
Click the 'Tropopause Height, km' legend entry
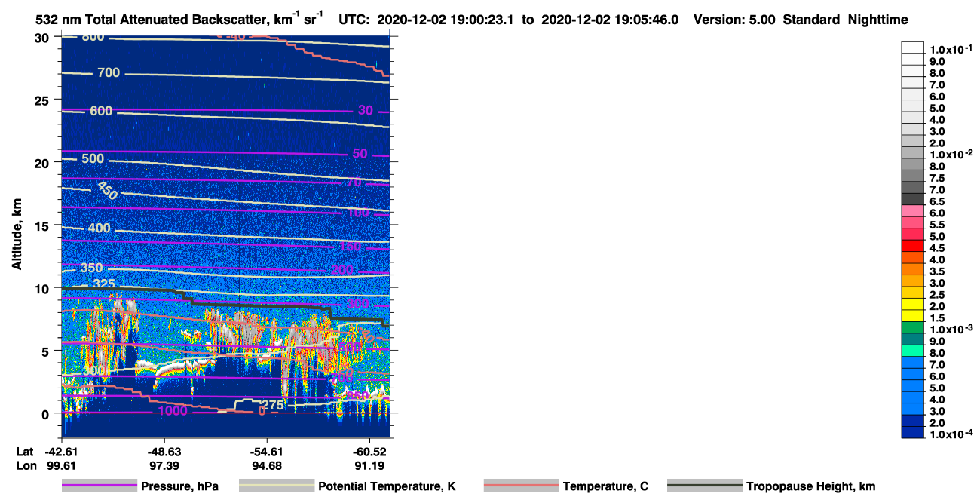pos(811,486)
